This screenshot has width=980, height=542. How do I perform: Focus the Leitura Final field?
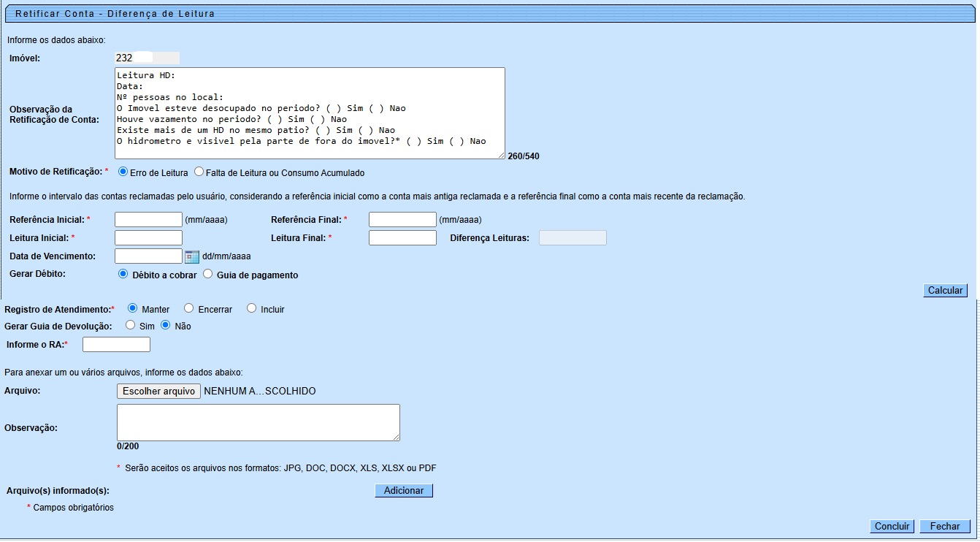click(402, 237)
